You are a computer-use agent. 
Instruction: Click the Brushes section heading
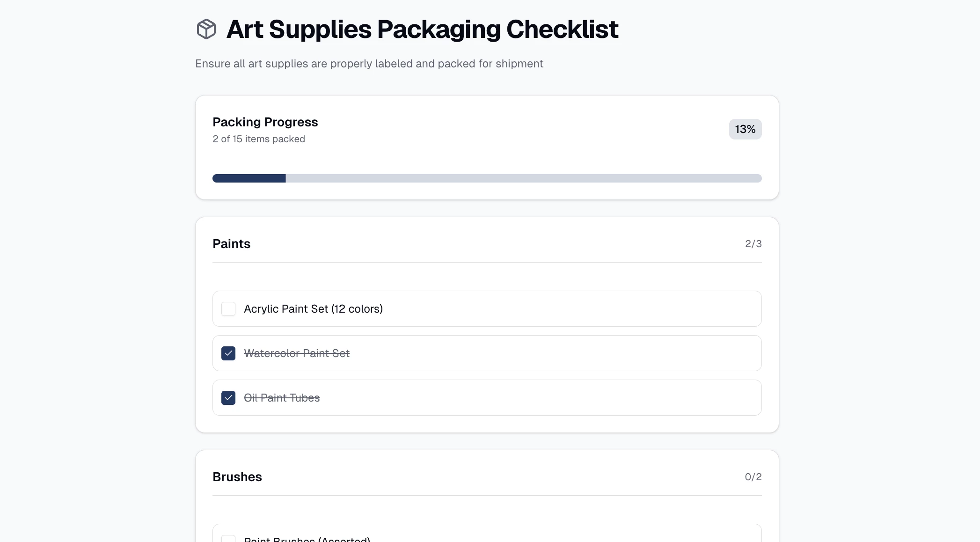coord(237,477)
